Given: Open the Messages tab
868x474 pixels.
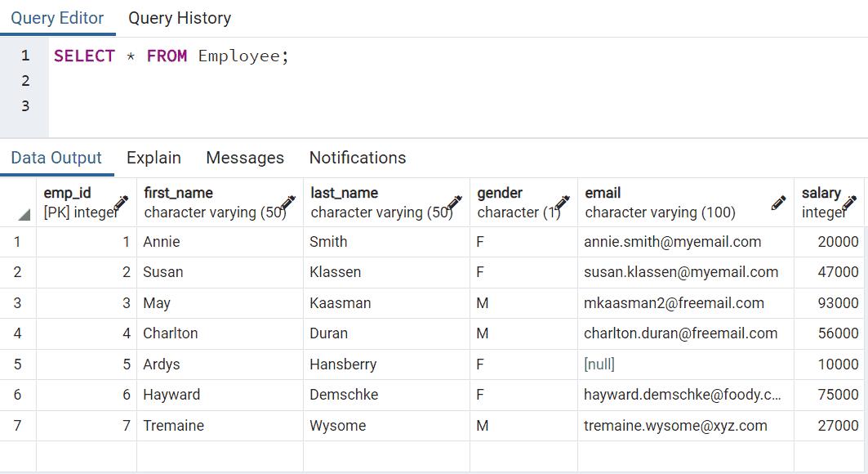Looking at the screenshot, I should point(245,158).
